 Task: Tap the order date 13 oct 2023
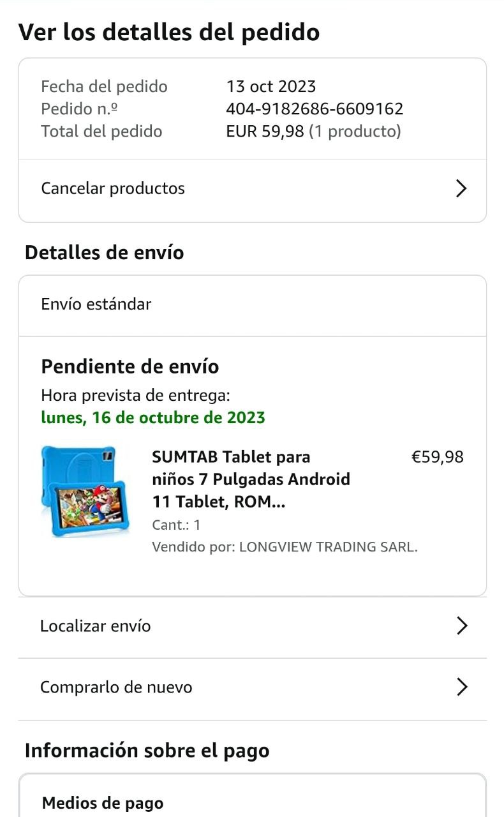click(x=271, y=86)
